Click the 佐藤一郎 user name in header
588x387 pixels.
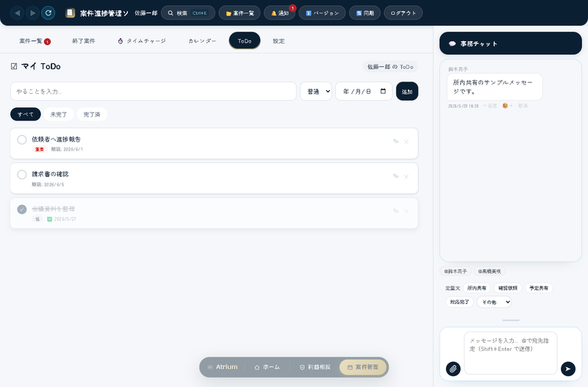(146, 13)
